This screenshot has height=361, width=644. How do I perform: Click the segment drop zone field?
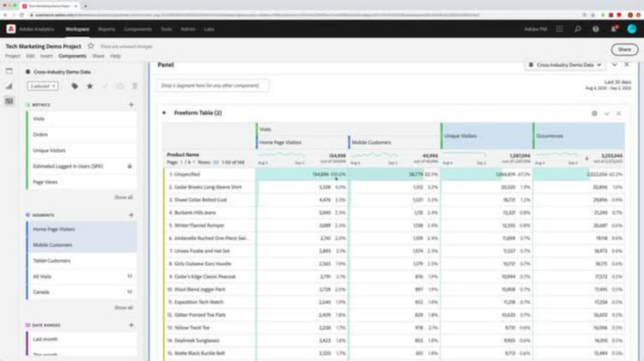[x=213, y=86]
